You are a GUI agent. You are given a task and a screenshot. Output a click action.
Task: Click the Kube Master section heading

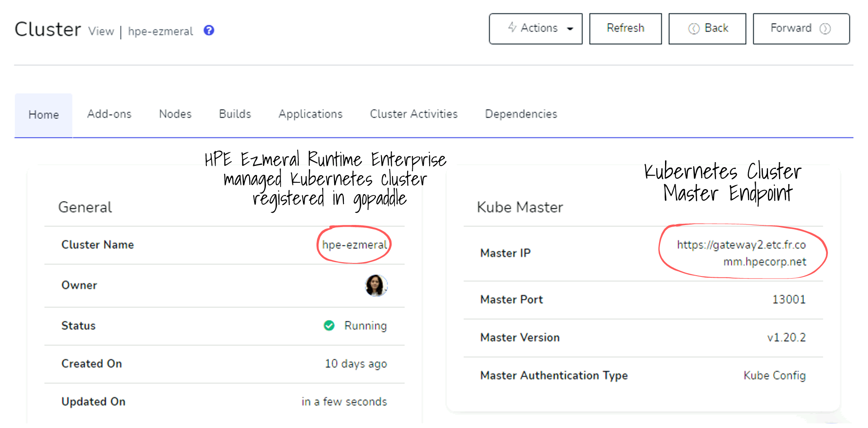click(520, 207)
